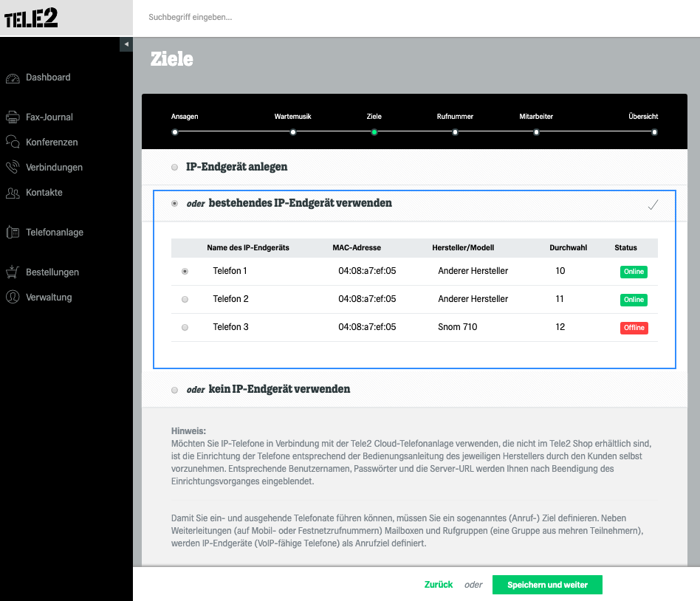
Task: Jump to the Rufnummer step marker
Action: (x=455, y=132)
